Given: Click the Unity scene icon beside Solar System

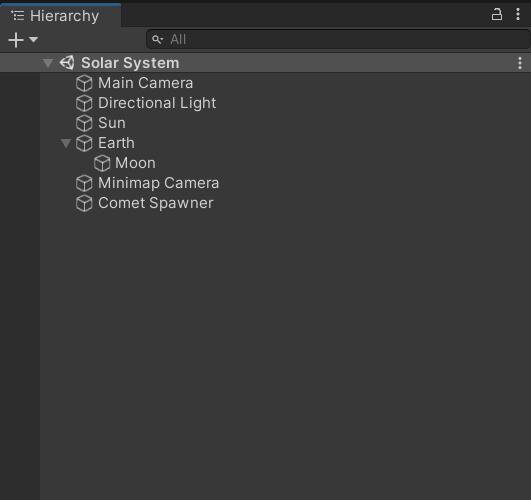Looking at the screenshot, I should (67, 63).
